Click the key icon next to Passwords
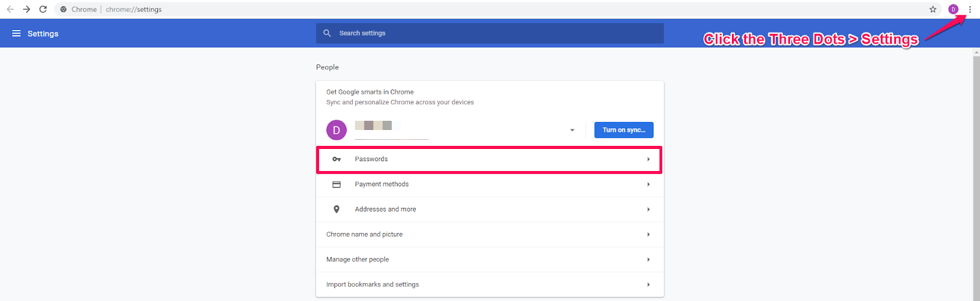The image size is (980, 301). (x=336, y=159)
